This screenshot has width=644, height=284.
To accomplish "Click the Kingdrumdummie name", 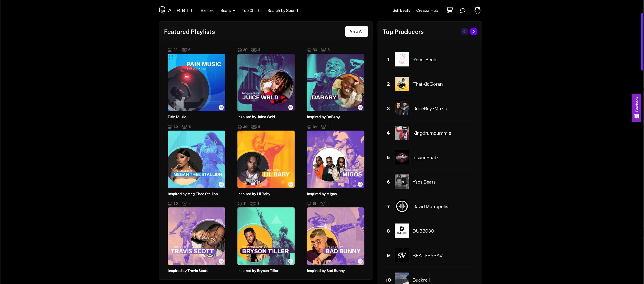I will pos(432,133).
